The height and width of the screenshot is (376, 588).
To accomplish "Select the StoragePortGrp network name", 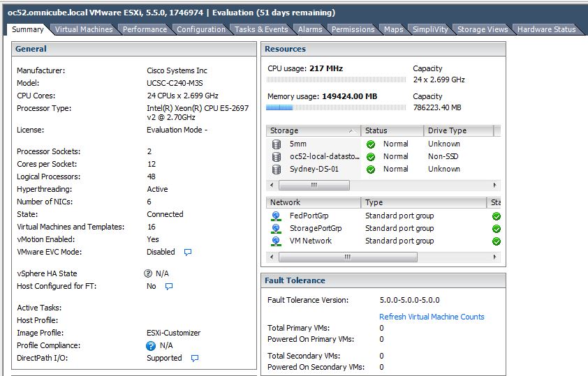I will point(316,228).
